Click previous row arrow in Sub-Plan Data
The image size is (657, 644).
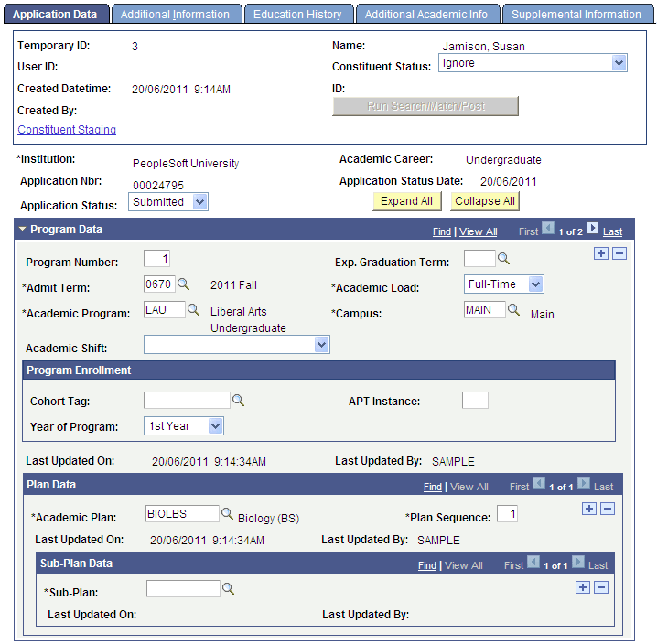(533, 562)
